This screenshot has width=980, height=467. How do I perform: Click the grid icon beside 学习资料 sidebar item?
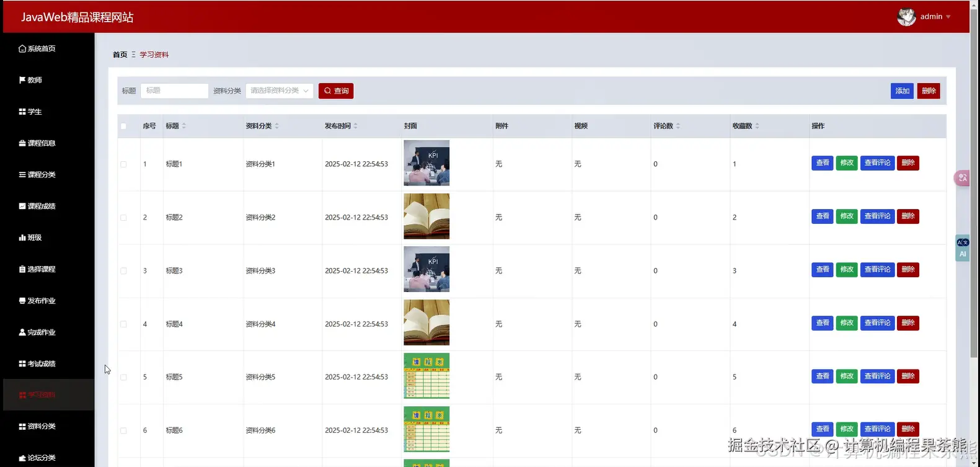[22, 395]
